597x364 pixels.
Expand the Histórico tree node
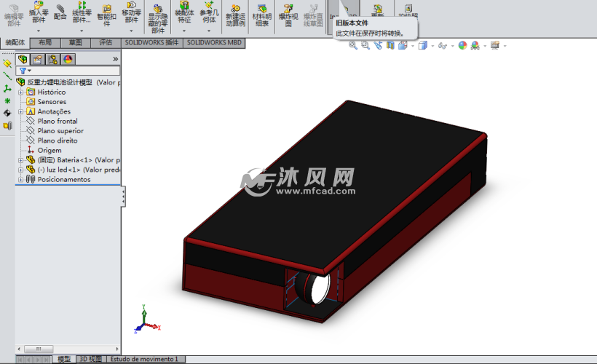pos(21,92)
